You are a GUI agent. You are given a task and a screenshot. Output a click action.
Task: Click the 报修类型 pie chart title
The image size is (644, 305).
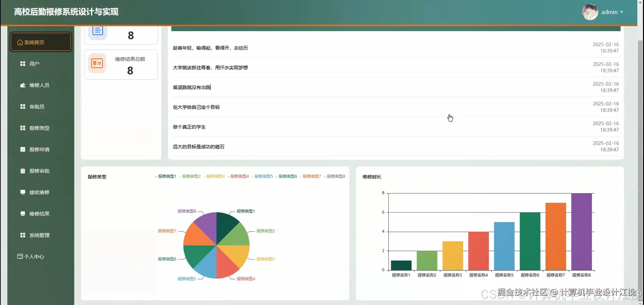point(97,177)
